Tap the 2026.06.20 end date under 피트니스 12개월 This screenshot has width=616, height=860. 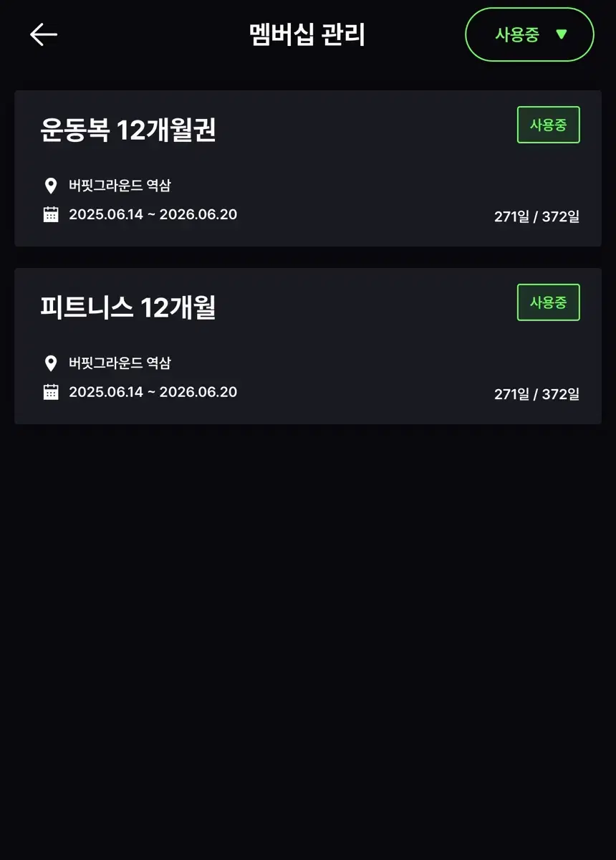198,392
